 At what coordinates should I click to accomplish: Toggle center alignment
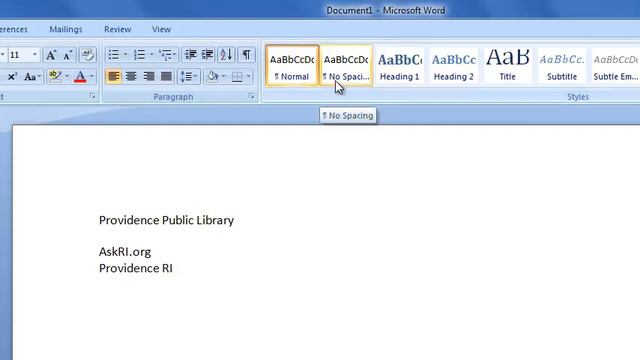131,76
